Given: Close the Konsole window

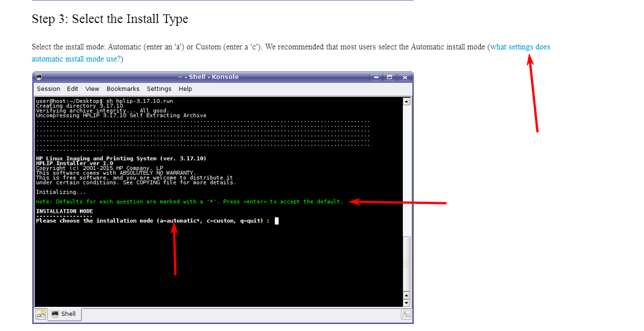Looking at the screenshot, I should pos(405,77).
